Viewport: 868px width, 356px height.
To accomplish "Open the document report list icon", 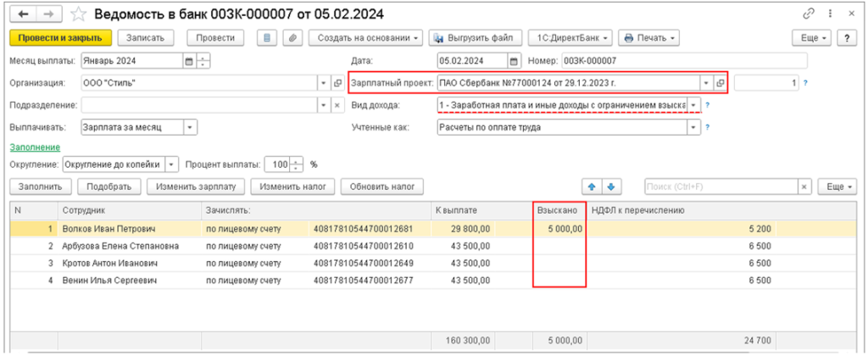I will point(268,38).
